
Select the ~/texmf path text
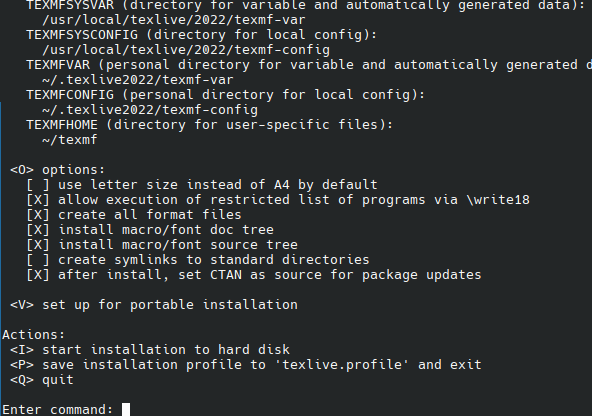pos(70,140)
